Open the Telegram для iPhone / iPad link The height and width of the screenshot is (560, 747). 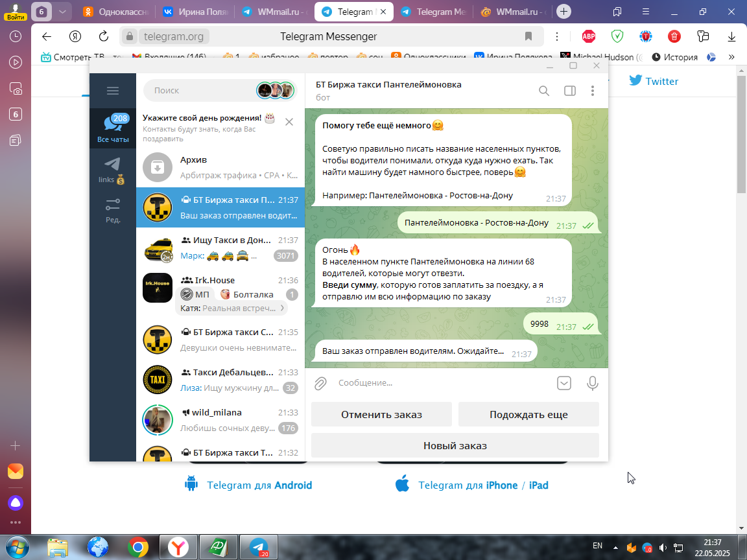471,485
